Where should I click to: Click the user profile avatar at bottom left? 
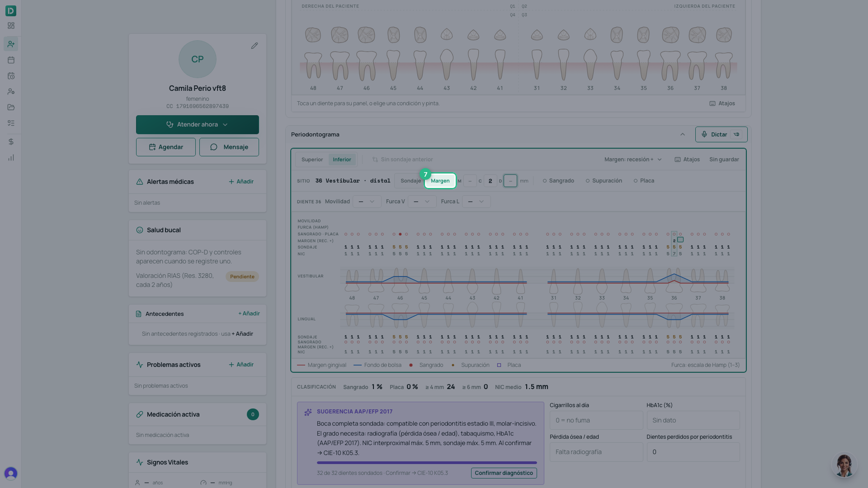point(11,473)
